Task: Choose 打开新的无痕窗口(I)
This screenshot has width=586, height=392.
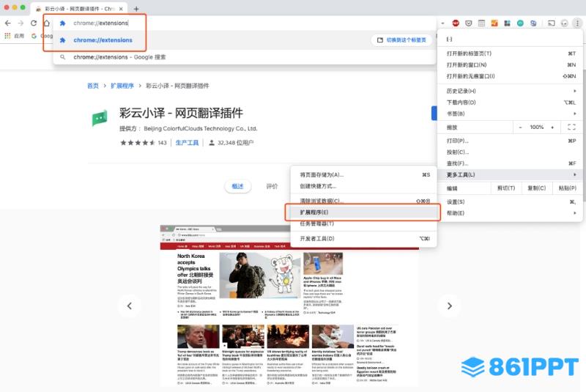Action: pos(511,76)
